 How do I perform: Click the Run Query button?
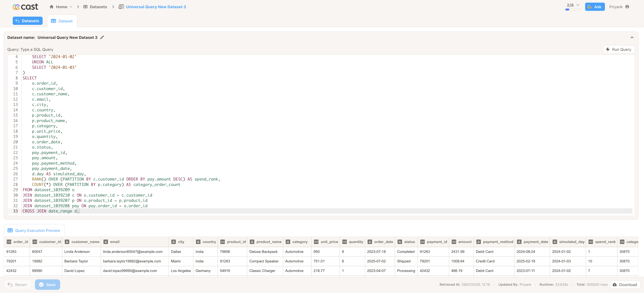point(619,49)
